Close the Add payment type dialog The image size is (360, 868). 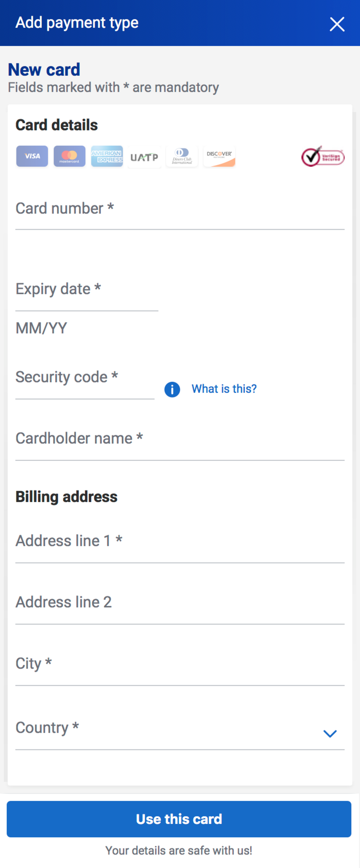[336, 24]
